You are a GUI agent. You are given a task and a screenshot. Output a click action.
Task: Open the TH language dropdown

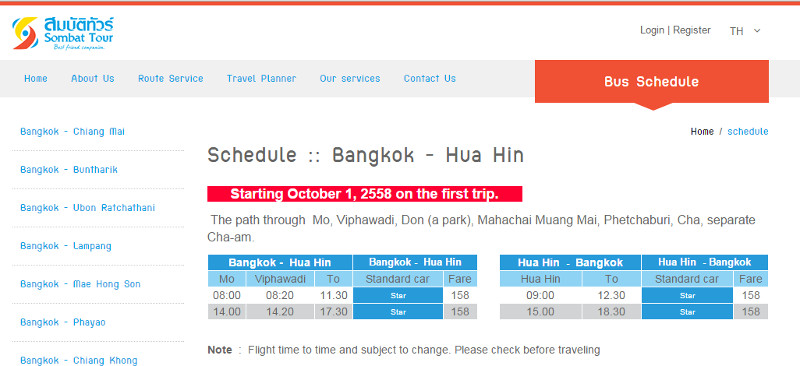(x=745, y=31)
